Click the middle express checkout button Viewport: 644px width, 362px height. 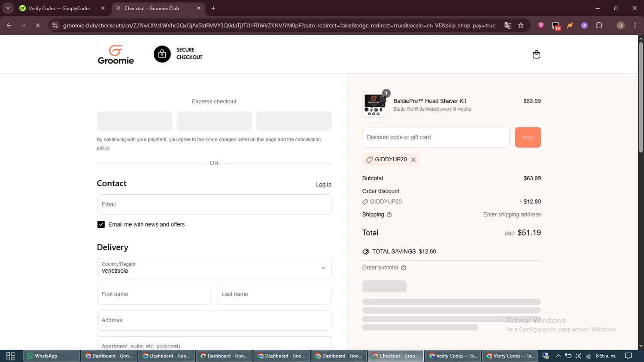coord(214,121)
